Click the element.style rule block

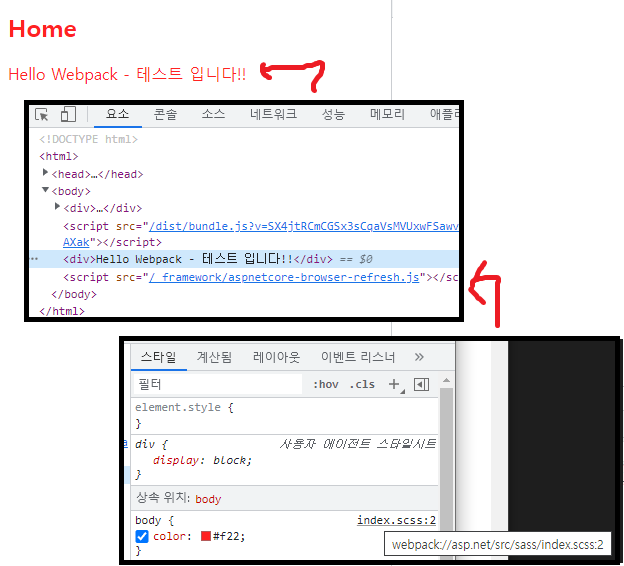[x=285, y=416]
